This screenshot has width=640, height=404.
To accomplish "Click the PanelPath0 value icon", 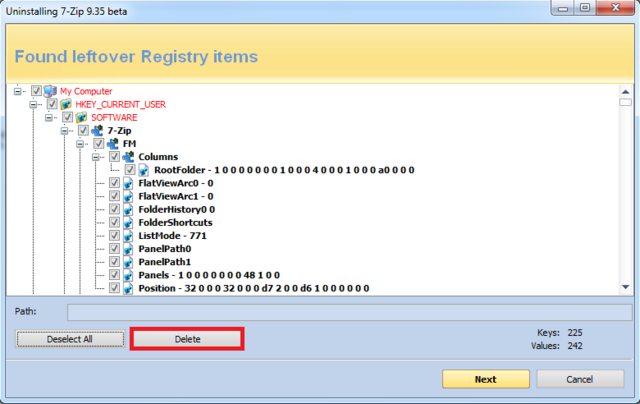I will coord(128,249).
